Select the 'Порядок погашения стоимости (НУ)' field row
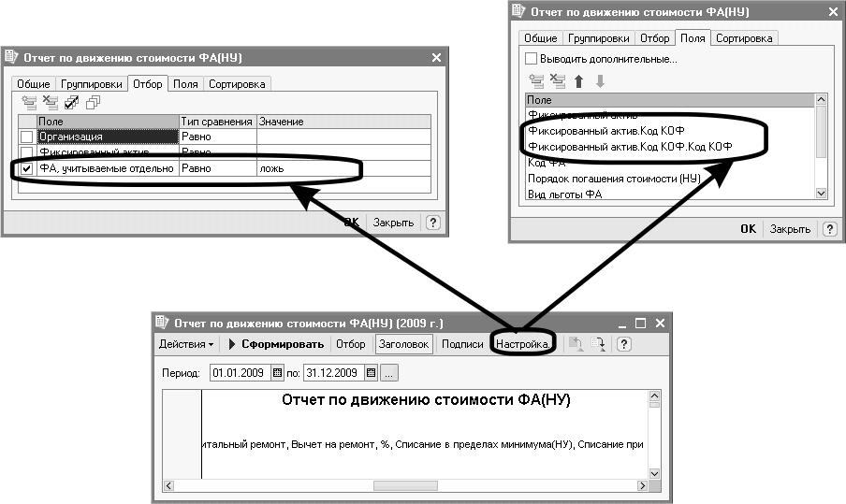846x504 pixels. tap(614, 178)
